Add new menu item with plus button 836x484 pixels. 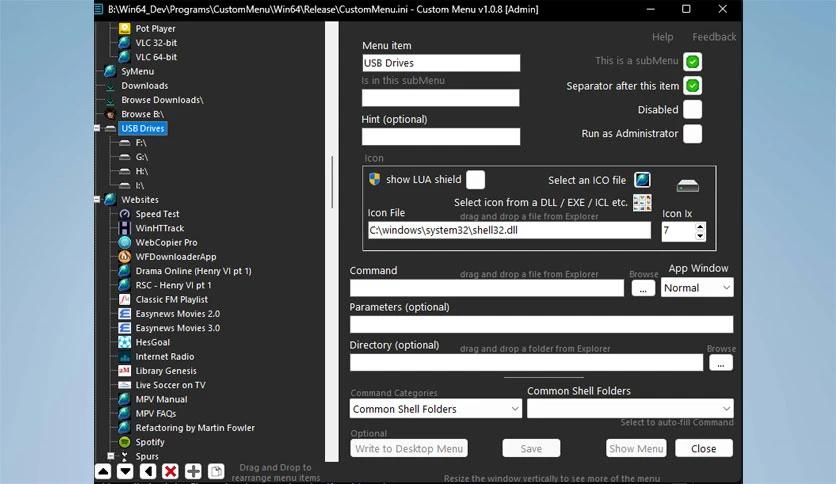[x=193, y=471]
